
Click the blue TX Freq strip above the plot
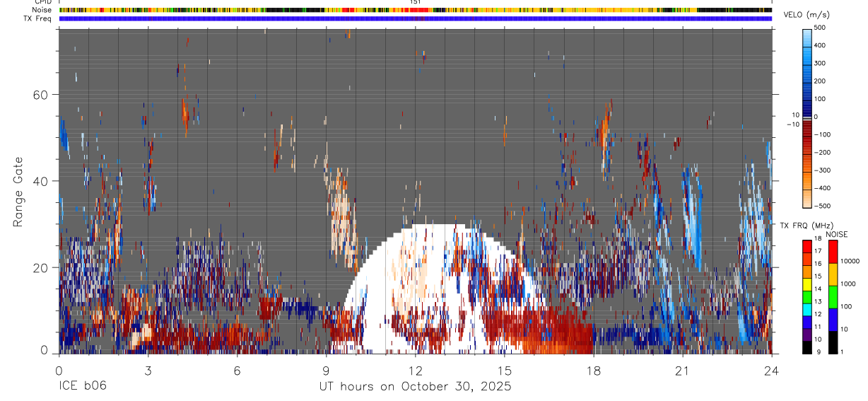[x=415, y=18]
